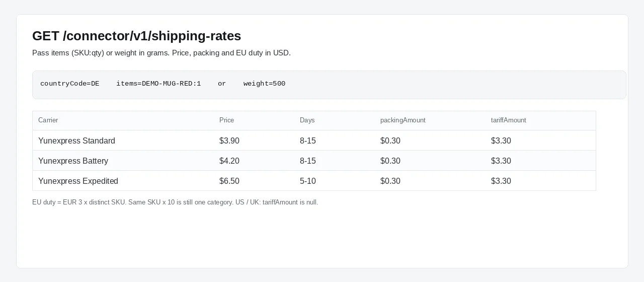Select the weight=500 parameter text
The height and width of the screenshot is (282, 644).
[264, 84]
